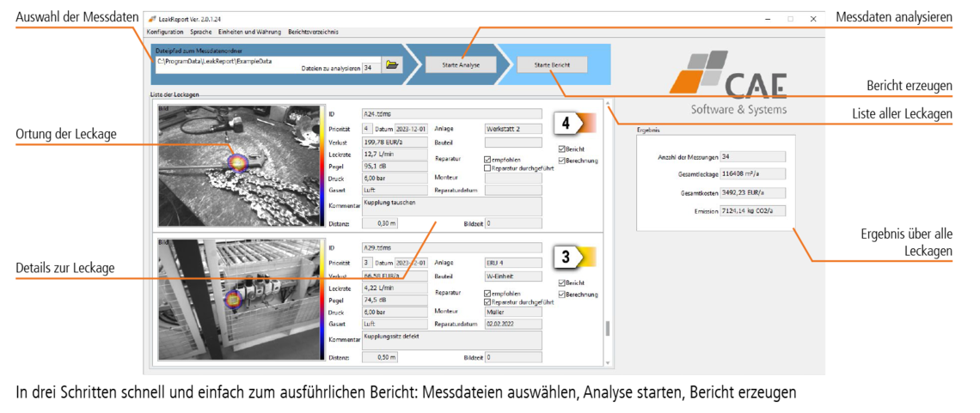Screen dimensions: 980x413
Task: Toggle Berechnung checkbox for leak A29
Action: point(562,294)
